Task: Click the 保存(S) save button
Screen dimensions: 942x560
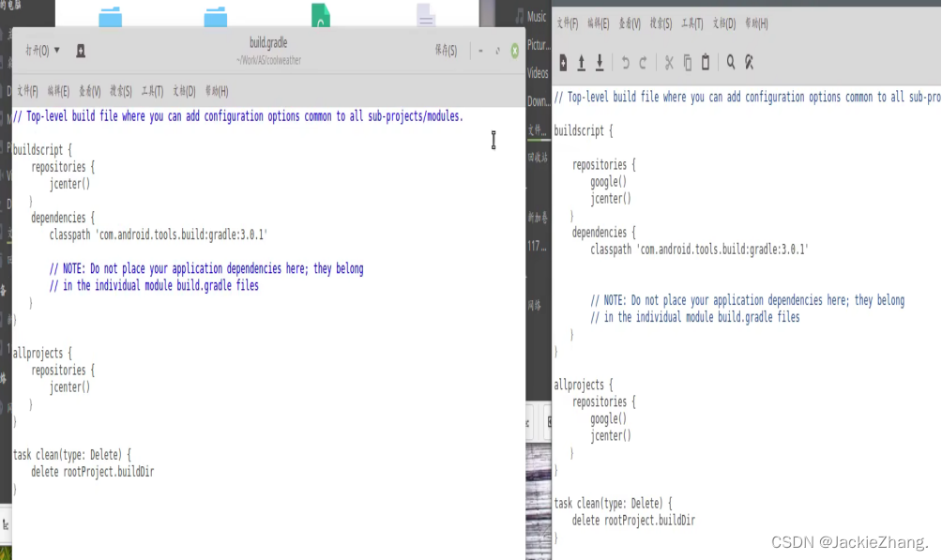Action: (446, 51)
